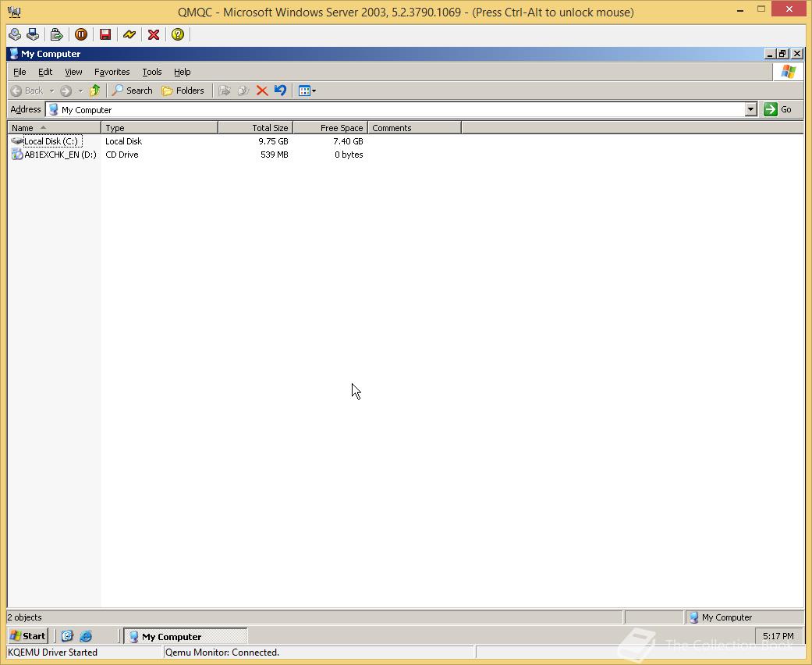The height and width of the screenshot is (665, 812).
Task: Open the Help menu
Action: point(182,72)
